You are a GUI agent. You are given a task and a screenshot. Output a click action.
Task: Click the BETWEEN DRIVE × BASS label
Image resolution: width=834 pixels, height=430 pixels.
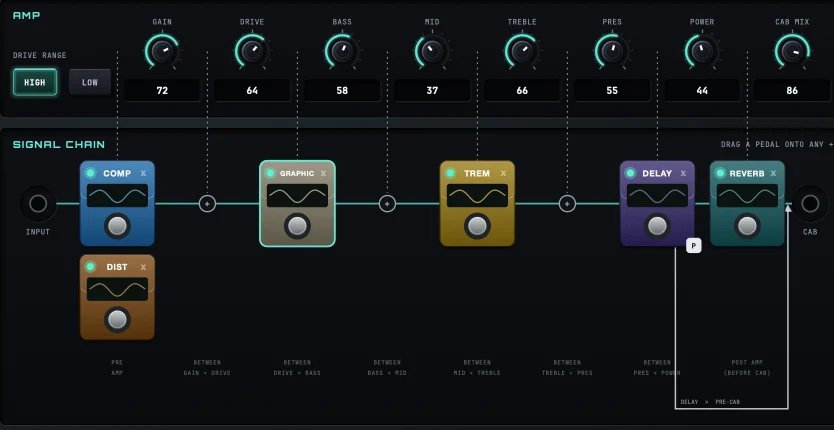[x=297, y=368]
